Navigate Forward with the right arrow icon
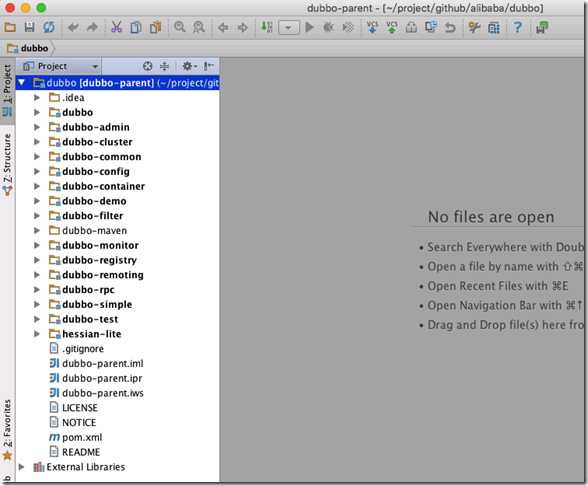Image resolution: width=588 pixels, height=486 pixels. [243, 27]
